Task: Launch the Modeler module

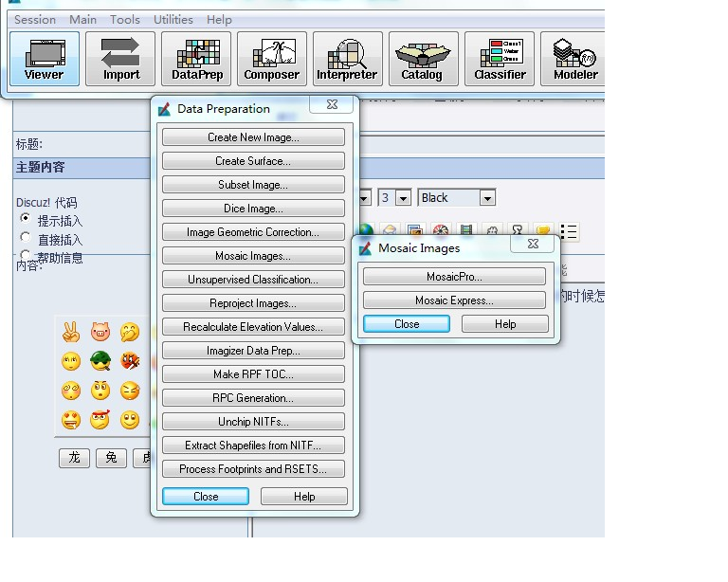Action: click(573, 59)
